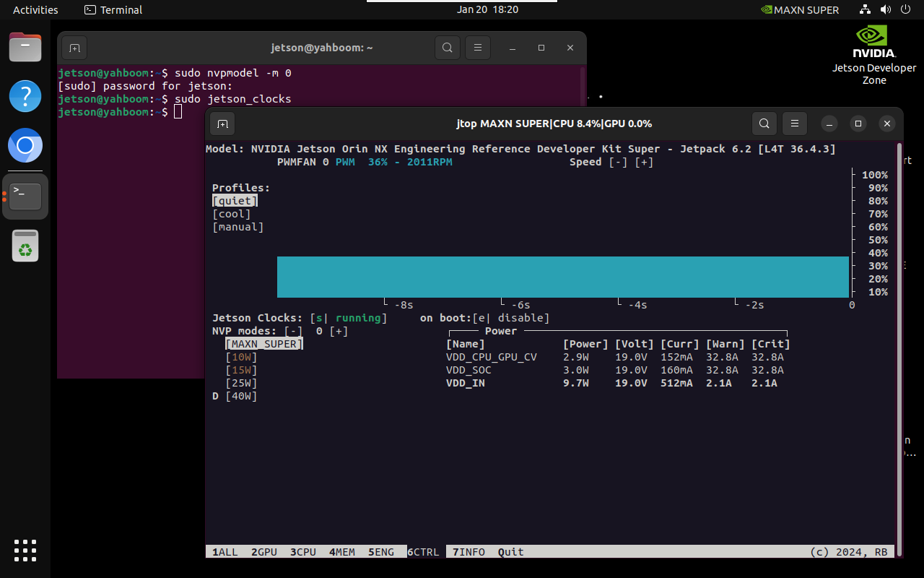The image size is (924, 578).
Task: Open hamburger menu in jtop window
Action: coord(795,124)
